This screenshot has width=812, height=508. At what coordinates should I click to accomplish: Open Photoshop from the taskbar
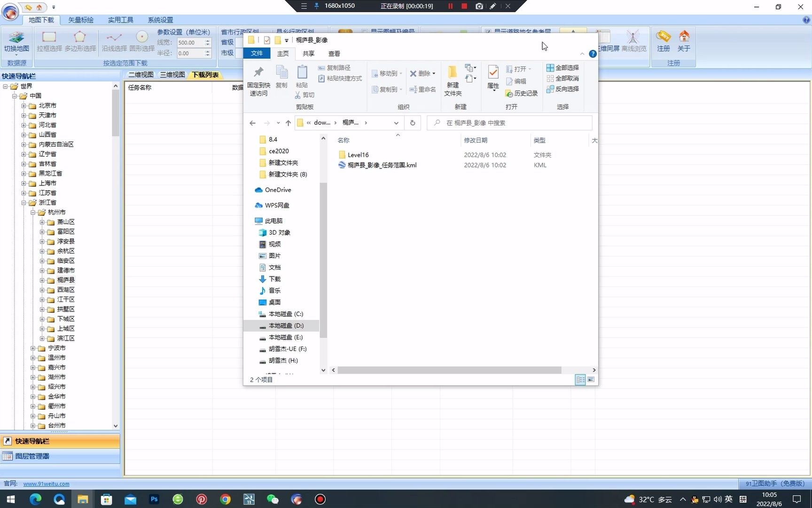pyautogui.click(x=154, y=499)
